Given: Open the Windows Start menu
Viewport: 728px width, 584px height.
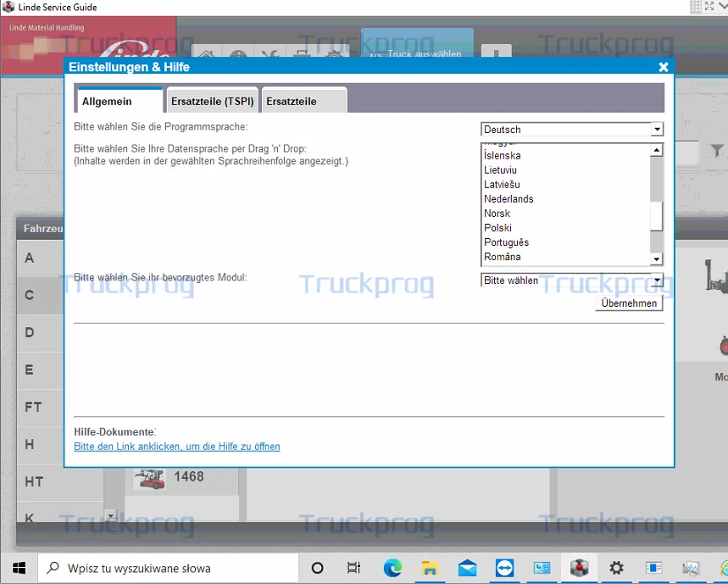Looking at the screenshot, I should pyautogui.click(x=19, y=568).
